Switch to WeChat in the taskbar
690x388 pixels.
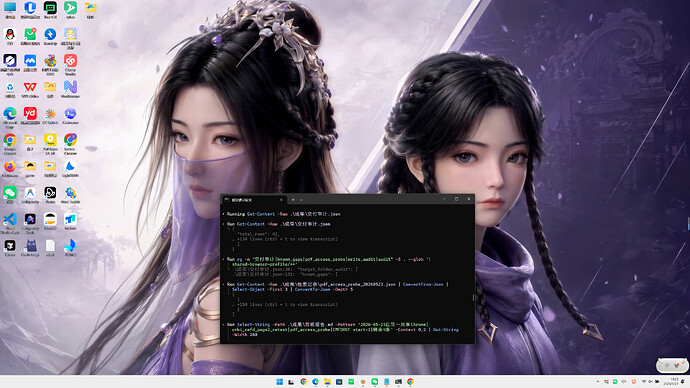tap(374, 382)
